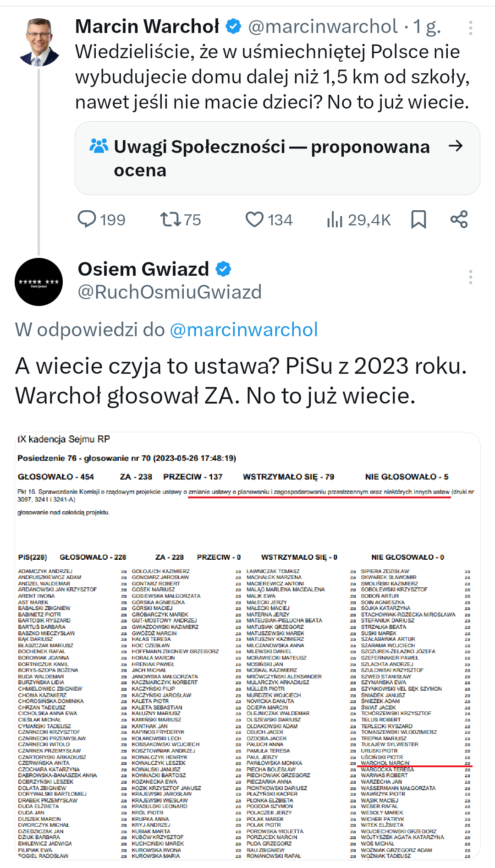Screen dimensions: 495x868
Task: Click Marcin Warchoł's blue verified badge
Action: click(x=234, y=27)
